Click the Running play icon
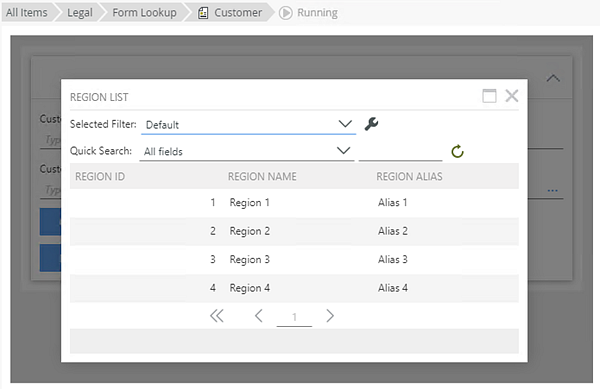Viewport: 600px width, 389px height. pos(285,13)
